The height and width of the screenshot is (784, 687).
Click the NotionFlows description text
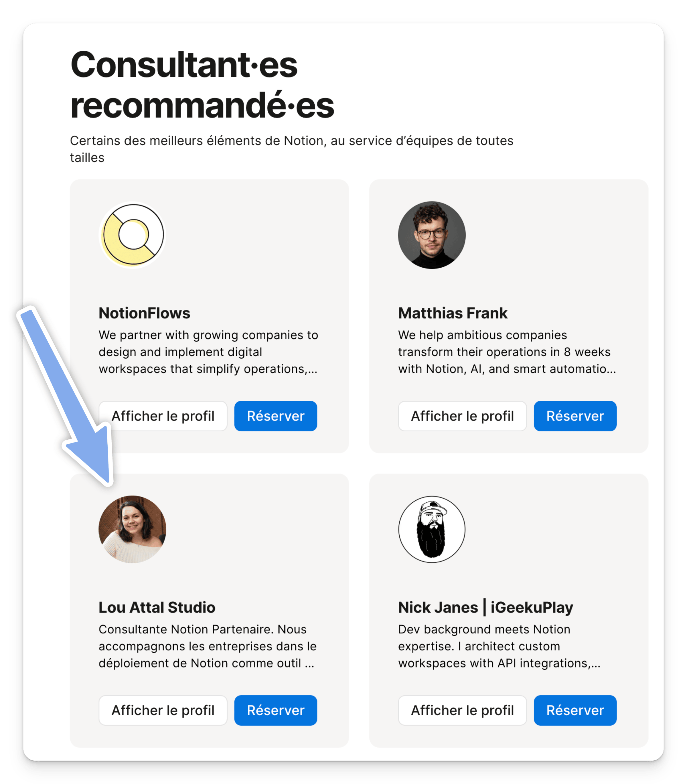[208, 352]
